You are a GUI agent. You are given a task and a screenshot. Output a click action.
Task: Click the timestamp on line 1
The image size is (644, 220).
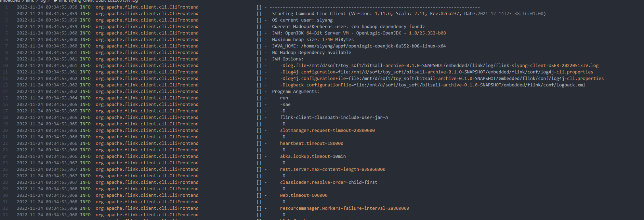47,7
